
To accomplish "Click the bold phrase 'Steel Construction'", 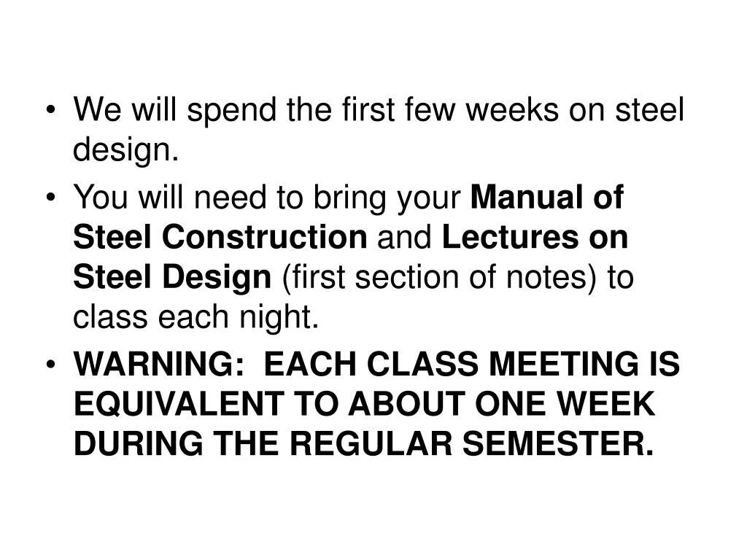I will 220,237.
